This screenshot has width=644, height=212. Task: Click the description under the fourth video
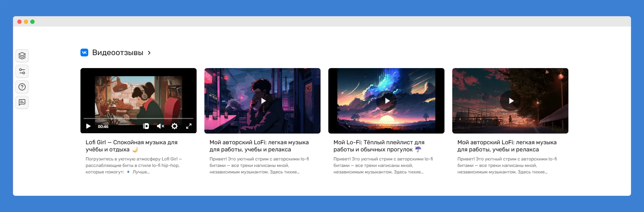[507, 165]
